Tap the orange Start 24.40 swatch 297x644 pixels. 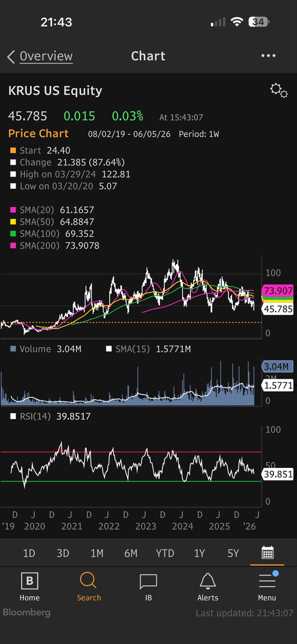(x=13, y=151)
